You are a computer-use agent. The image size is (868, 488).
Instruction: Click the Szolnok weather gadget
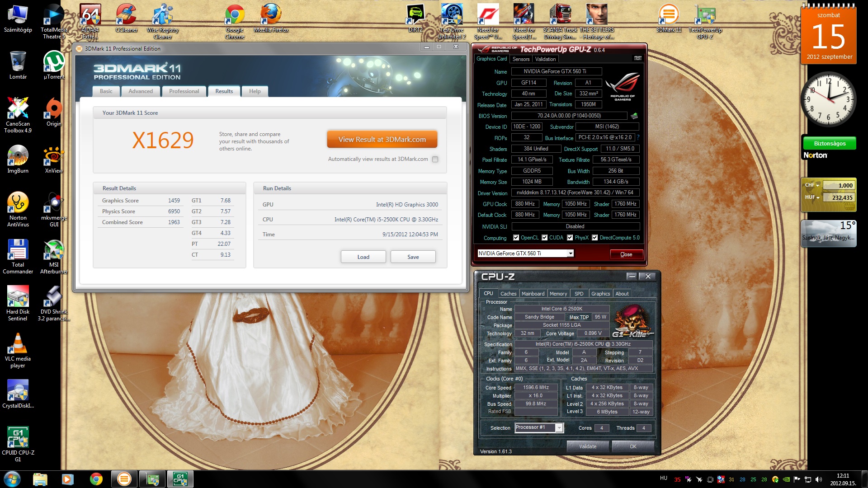829,234
